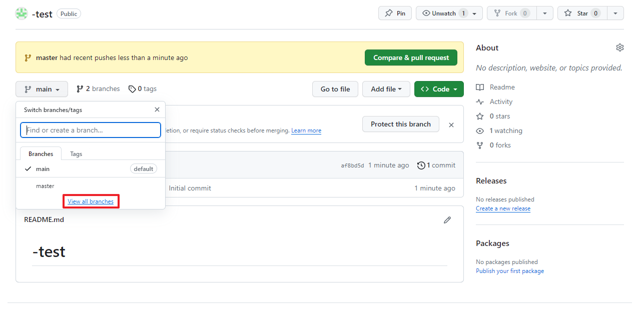This screenshot has height=311, width=644.
Task: Click Publish your first package link
Action: pyautogui.click(x=510, y=271)
